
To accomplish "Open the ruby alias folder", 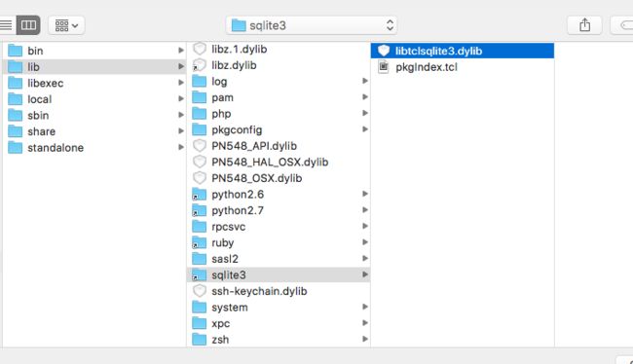I will pos(279,242).
